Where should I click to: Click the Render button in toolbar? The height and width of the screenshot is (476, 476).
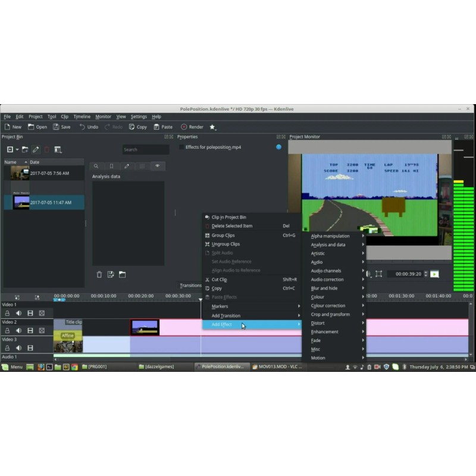[192, 127]
